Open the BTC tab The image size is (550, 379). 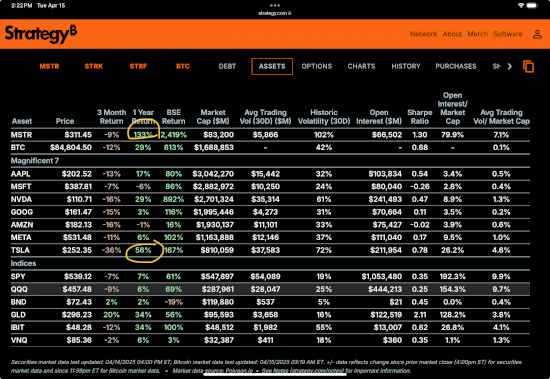click(x=183, y=66)
